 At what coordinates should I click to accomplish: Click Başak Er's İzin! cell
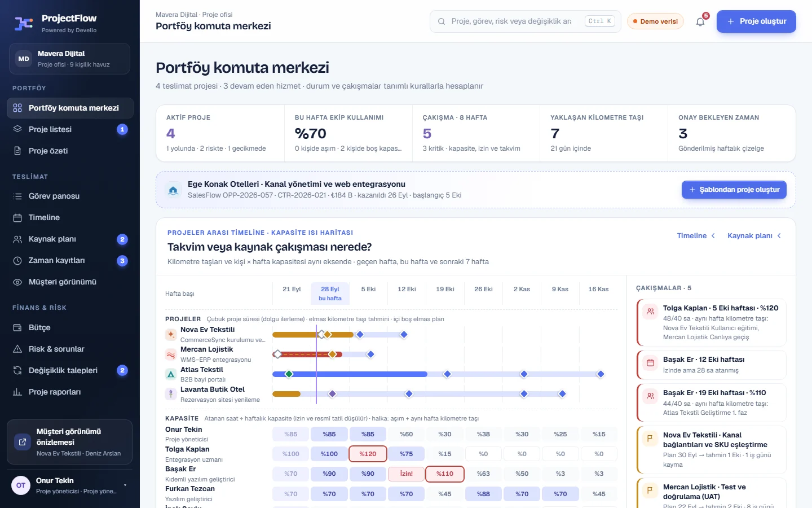407,474
